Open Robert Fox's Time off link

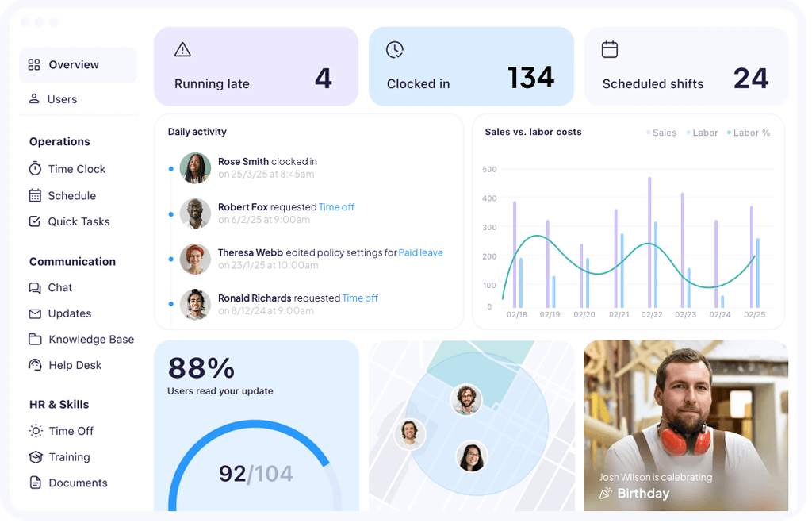click(x=336, y=207)
